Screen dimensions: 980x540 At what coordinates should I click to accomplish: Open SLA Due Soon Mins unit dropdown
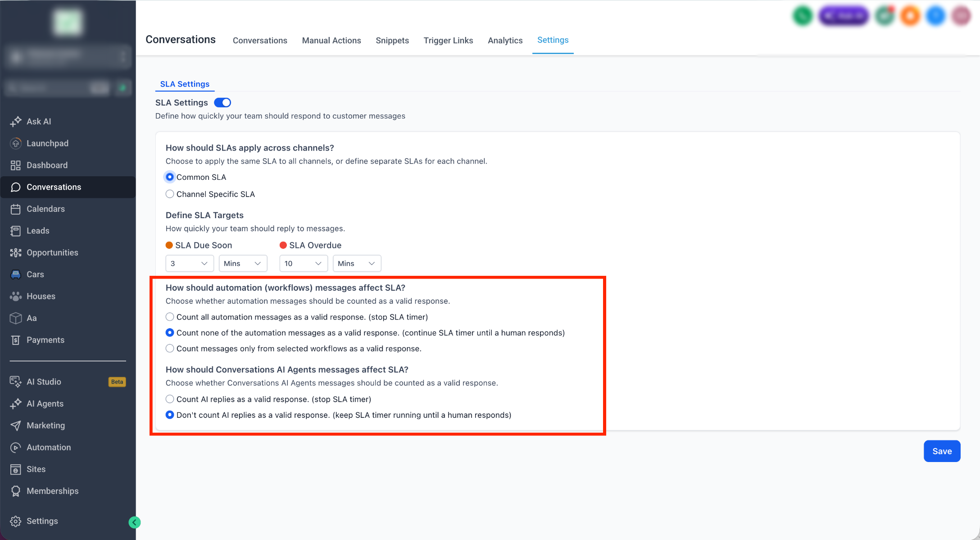(243, 263)
